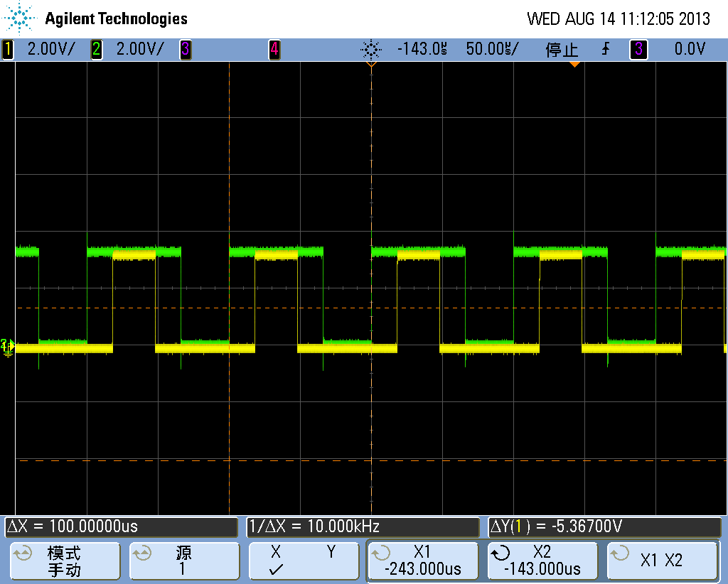Viewport: 728px width, 584px height.
Task: Open the 模式 手动 cursor mode softkey
Action: pyautogui.click(x=65, y=561)
